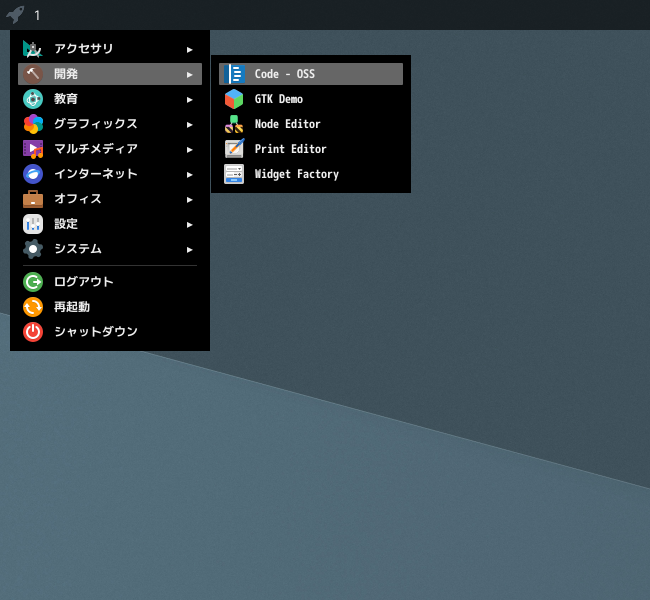Launch Code - OSS from submenu

point(311,74)
